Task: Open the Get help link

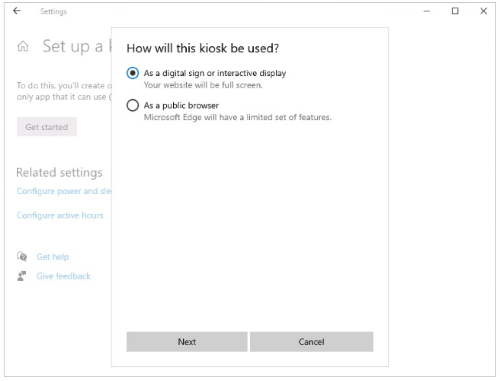Action: click(53, 257)
